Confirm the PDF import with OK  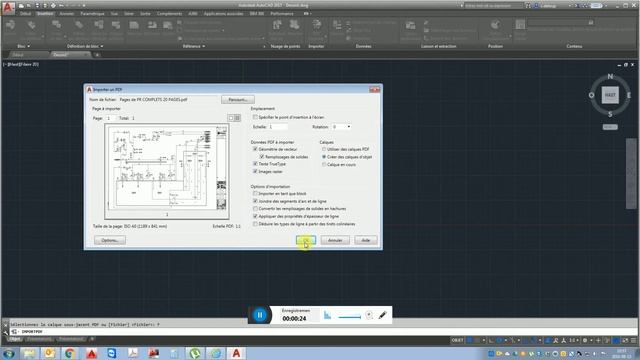[306, 240]
